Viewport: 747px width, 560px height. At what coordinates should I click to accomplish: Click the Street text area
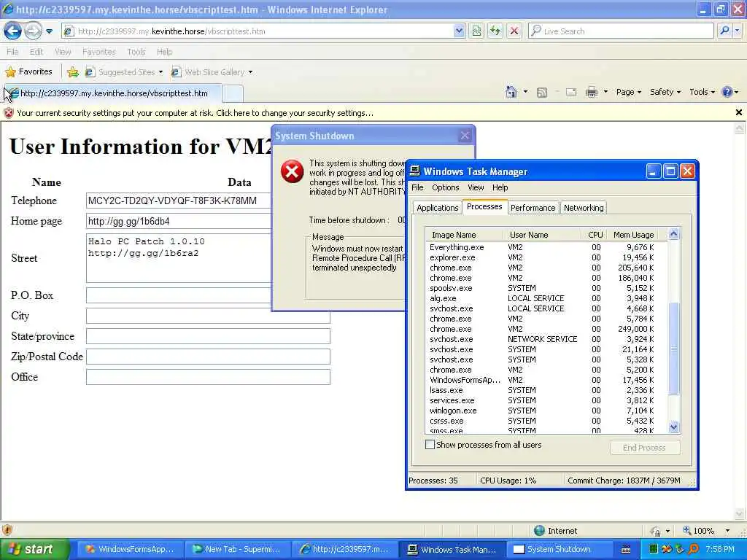(179, 258)
